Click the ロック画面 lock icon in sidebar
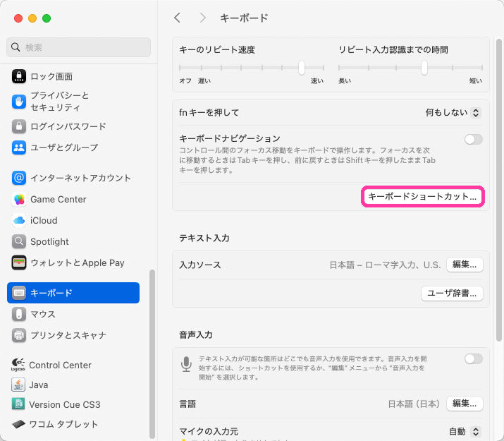The image size is (504, 441). pyautogui.click(x=19, y=76)
